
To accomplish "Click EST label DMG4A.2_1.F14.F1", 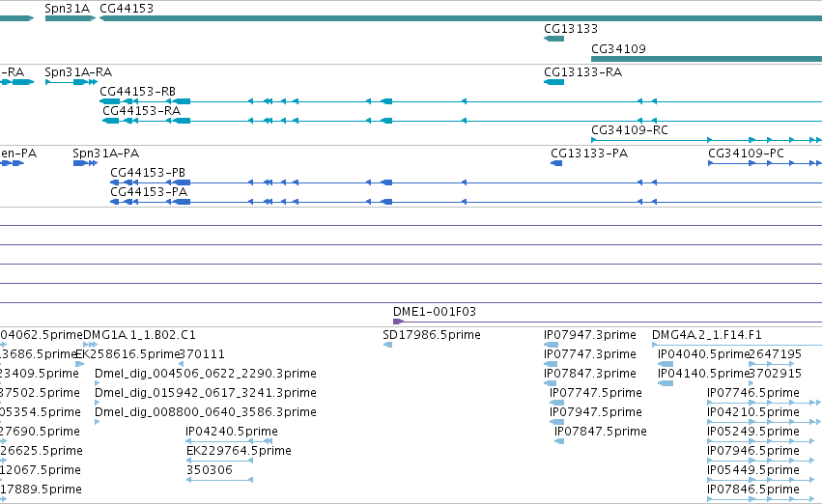I will pos(707,335).
